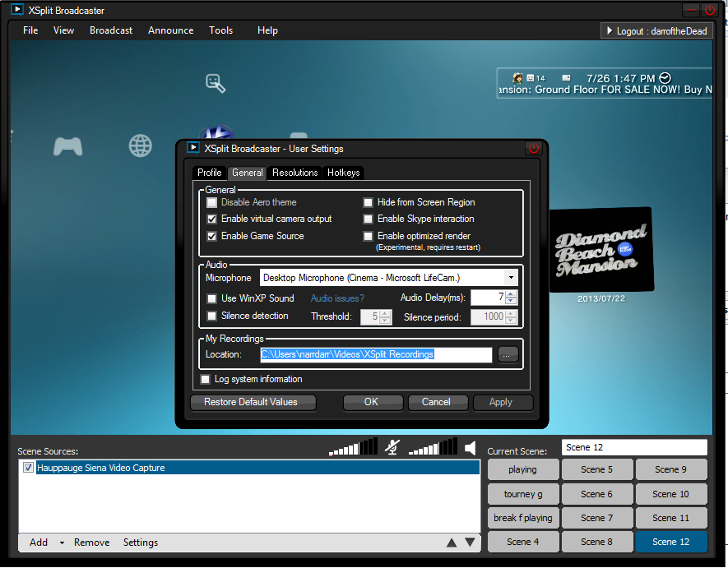Screen dimensions: 728x568
Task: Open the Help menu
Action: pos(268,30)
